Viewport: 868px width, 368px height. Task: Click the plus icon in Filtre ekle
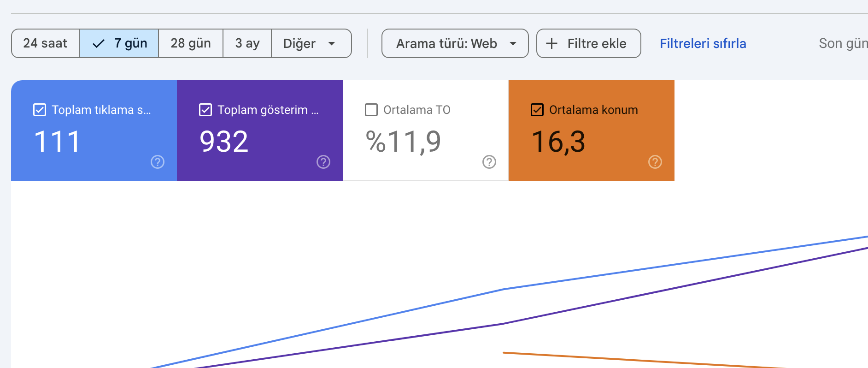(x=551, y=43)
